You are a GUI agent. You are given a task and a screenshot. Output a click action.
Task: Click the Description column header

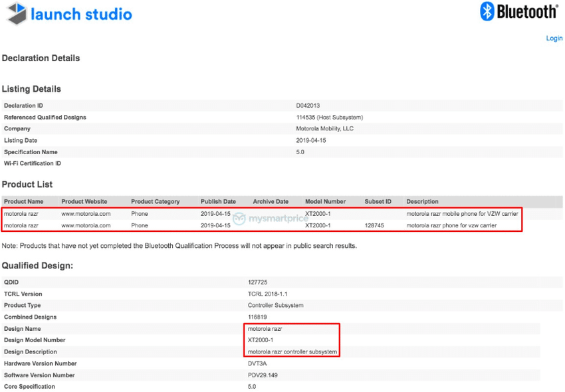[x=422, y=201]
